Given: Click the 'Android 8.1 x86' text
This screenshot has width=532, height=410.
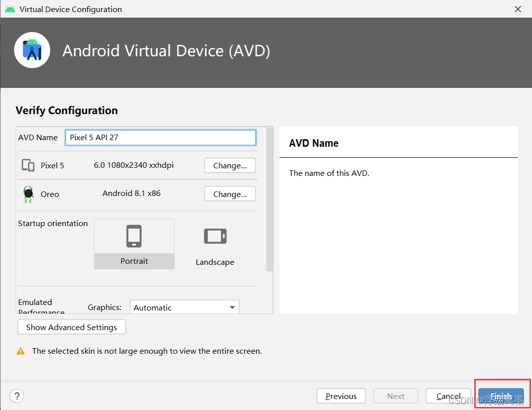Looking at the screenshot, I should tap(131, 193).
